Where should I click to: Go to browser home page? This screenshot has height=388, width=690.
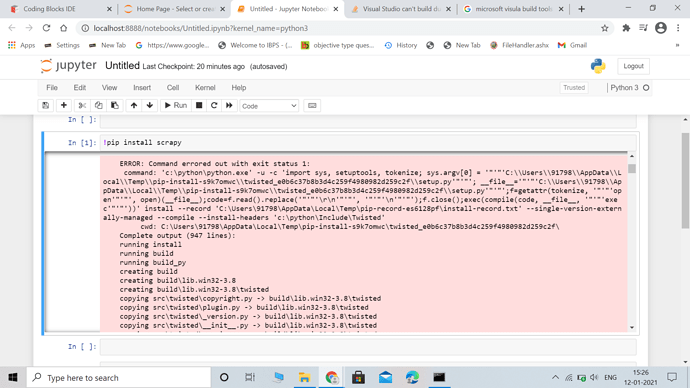click(x=63, y=28)
